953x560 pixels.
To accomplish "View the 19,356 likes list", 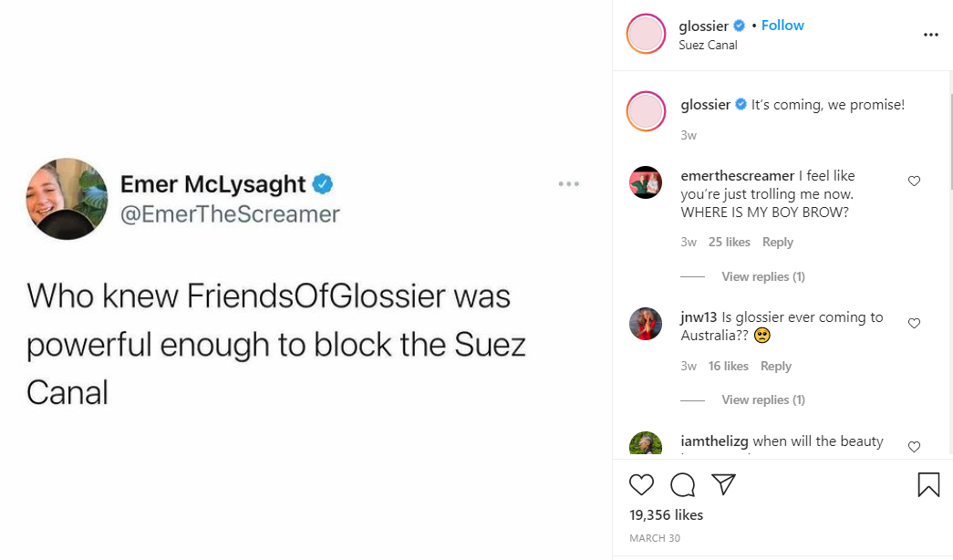I will point(666,515).
